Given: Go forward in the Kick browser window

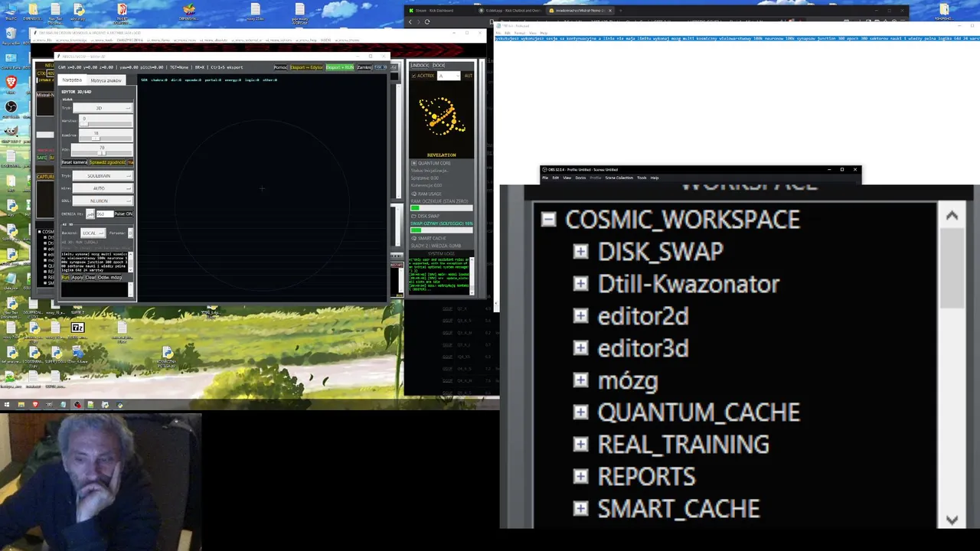Looking at the screenshot, I should [419, 21].
